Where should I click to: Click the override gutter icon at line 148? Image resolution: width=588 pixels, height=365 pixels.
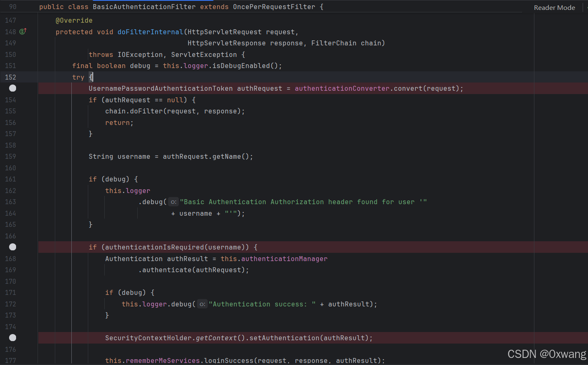(23, 31)
